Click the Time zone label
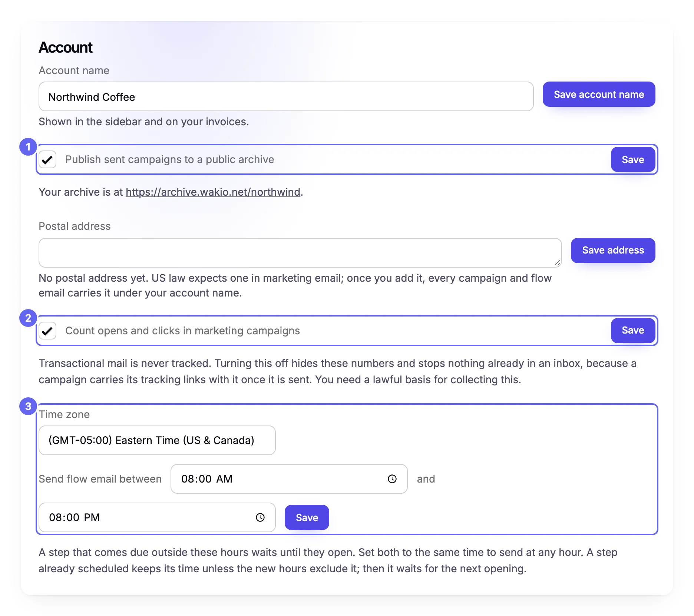Screen dimensions: 694x616 click(x=64, y=414)
